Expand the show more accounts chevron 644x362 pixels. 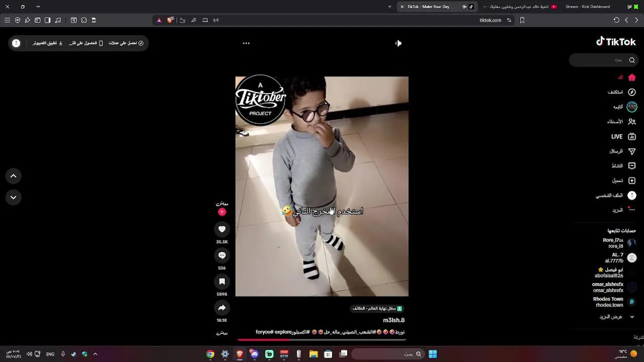(x=632, y=317)
